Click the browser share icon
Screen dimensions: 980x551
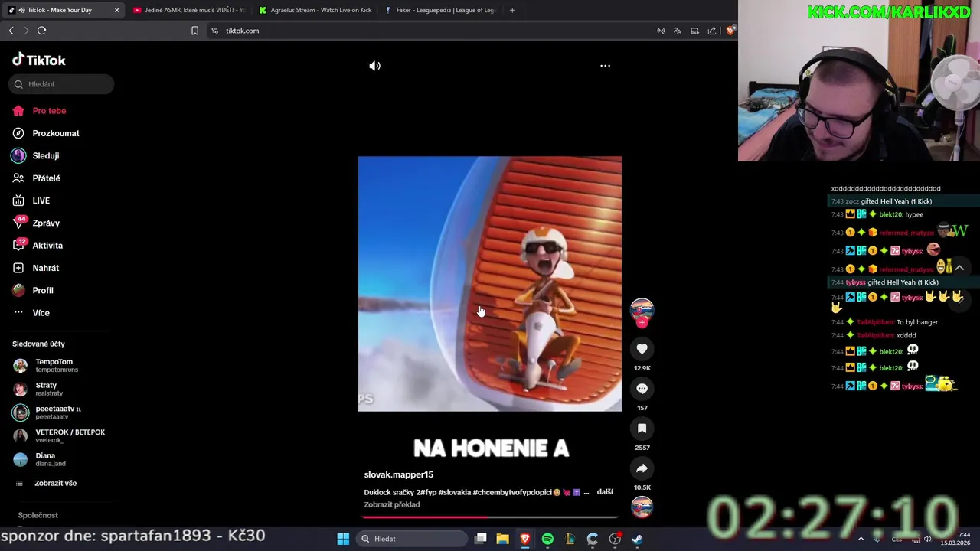coord(712,31)
